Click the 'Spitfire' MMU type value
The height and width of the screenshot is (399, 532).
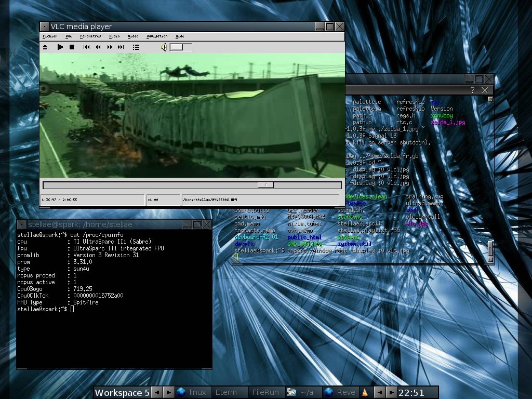click(86, 302)
